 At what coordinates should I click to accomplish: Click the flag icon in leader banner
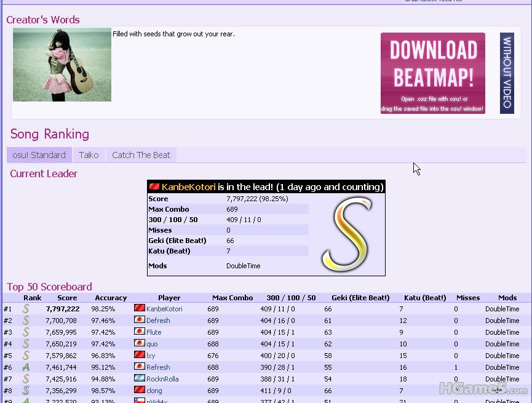[154, 186]
